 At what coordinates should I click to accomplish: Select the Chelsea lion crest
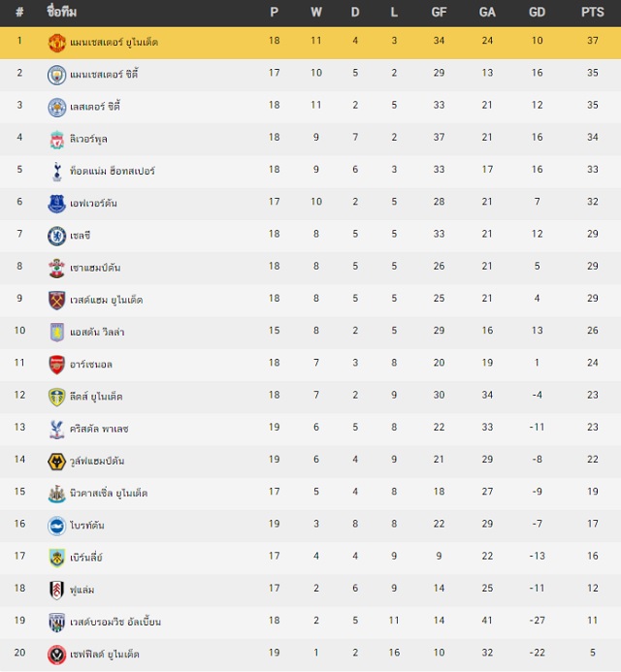tap(56, 237)
